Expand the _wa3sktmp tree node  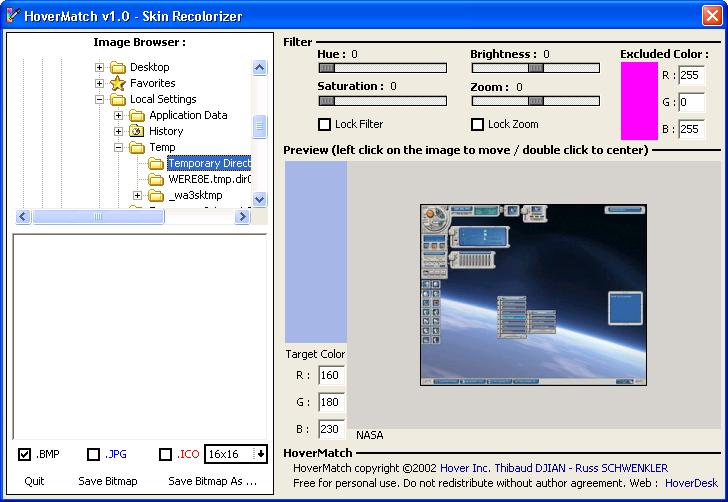tap(137, 196)
